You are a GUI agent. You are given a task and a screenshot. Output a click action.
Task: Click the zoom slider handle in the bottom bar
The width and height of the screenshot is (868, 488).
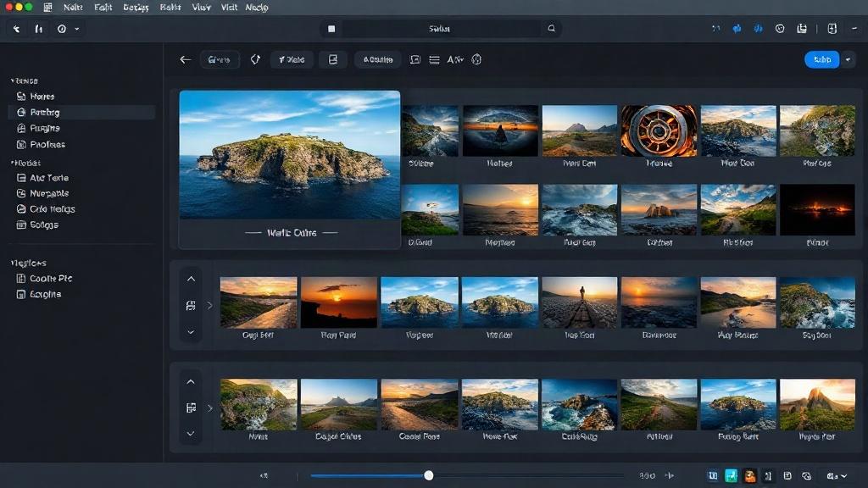pyautogui.click(x=428, y=475)
